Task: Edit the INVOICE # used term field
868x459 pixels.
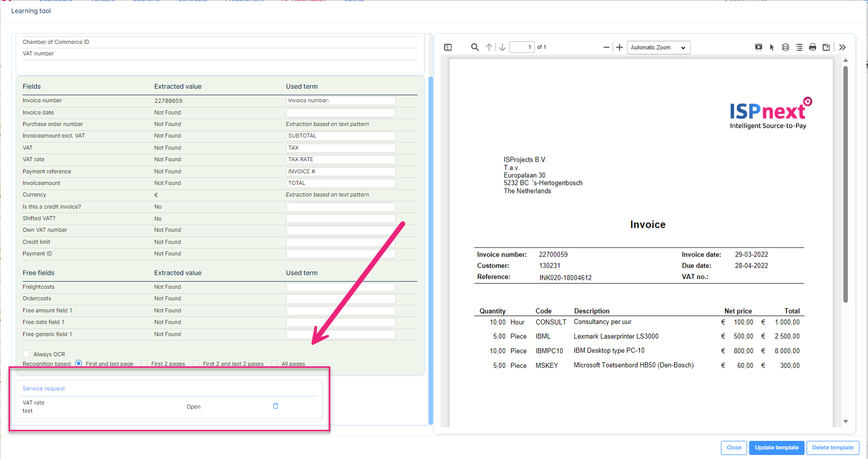Action: (341, 172)
